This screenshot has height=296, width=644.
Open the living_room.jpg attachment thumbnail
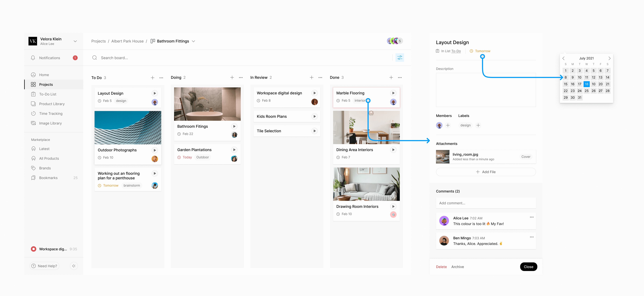[x=442, y=157]
